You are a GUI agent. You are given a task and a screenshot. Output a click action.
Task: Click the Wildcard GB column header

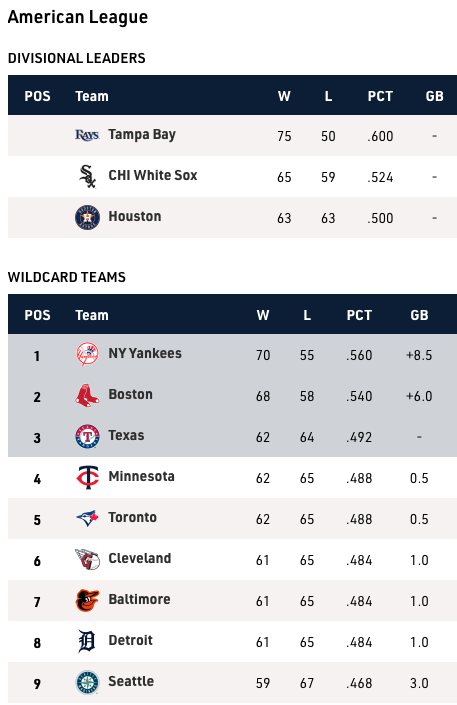coord(419,315)
